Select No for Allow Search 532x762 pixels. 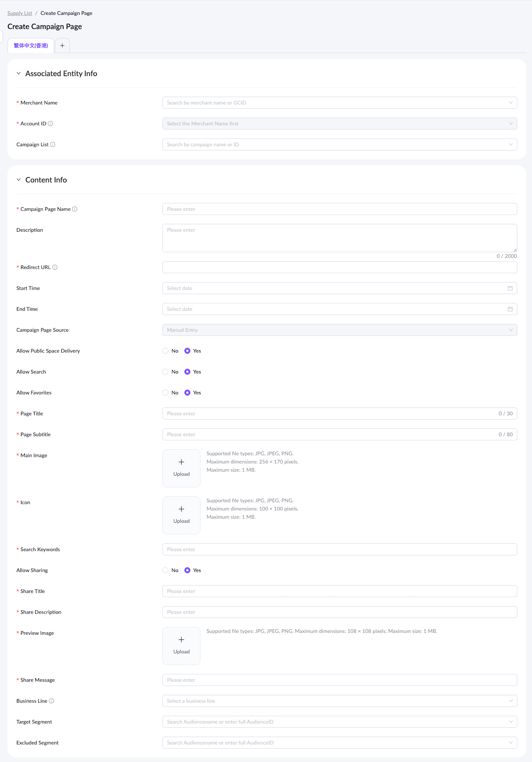pyautogui.click(x=165, y=372)
